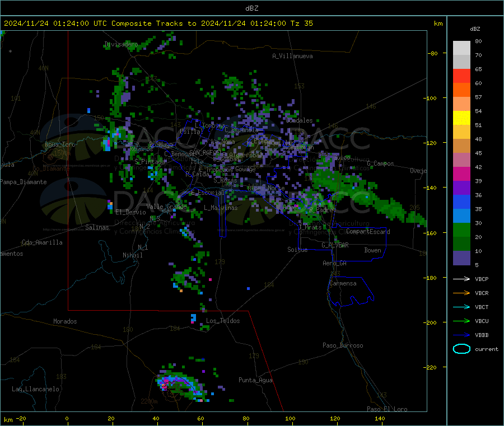Click the '-200' km tick on right axis

[431, 323]
